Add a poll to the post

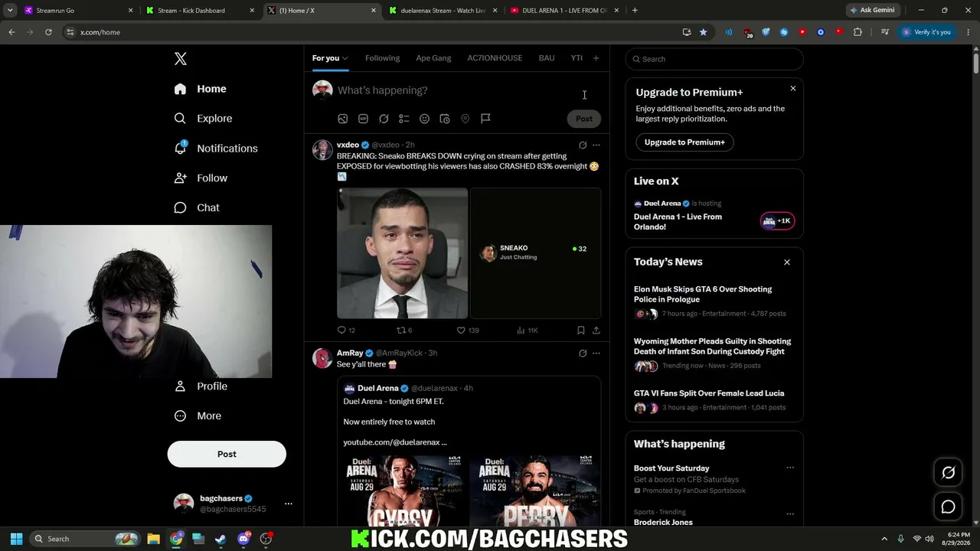[404, 119]
